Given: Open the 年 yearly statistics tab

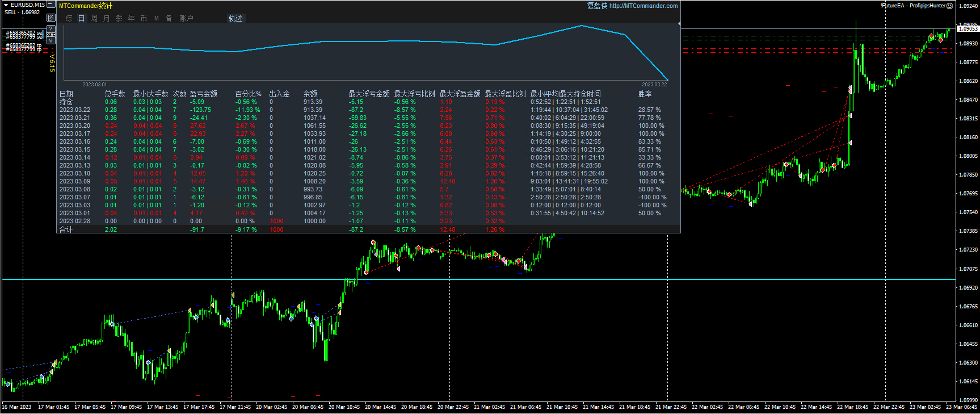Looking at the screenshot, I should pos(132,18).
